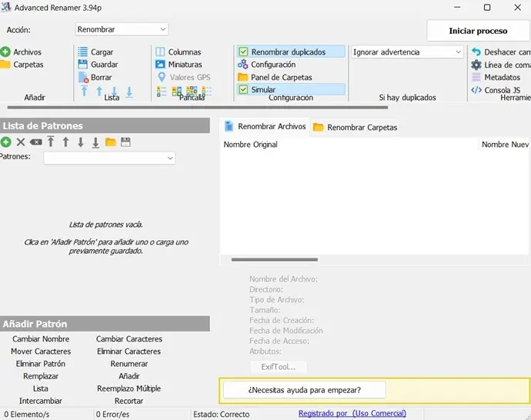Clear all patterns with backspace icon
The height and width of the screenshot is (420, 531).
click(x=35, y=142)
